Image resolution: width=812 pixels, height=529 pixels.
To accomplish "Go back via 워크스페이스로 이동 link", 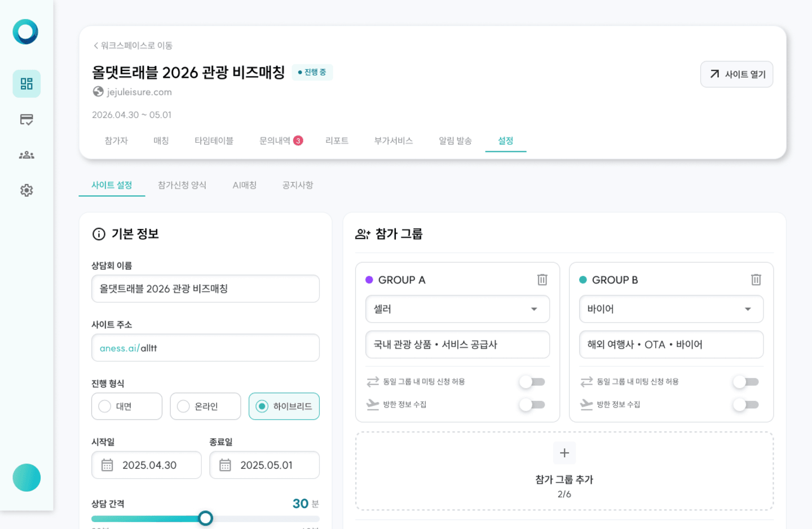I will tap(133, 46).
